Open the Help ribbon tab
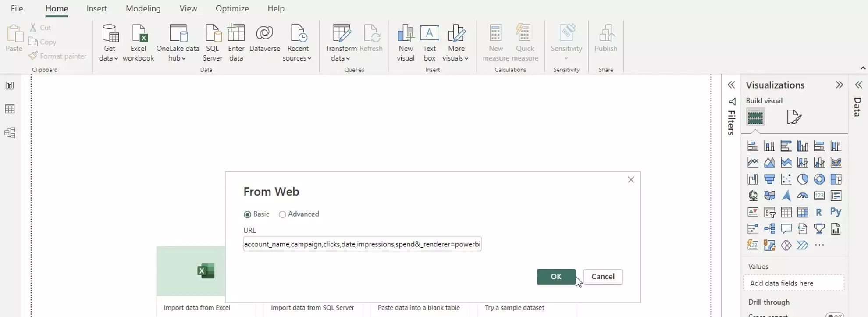Viewport: 868px width, 317px height. pyautogui.click(x=276, y=8)
